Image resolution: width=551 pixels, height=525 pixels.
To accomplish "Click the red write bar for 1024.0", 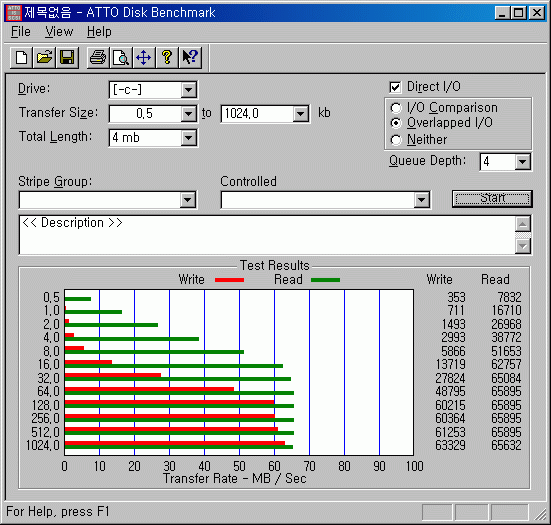I will point(175,443).
